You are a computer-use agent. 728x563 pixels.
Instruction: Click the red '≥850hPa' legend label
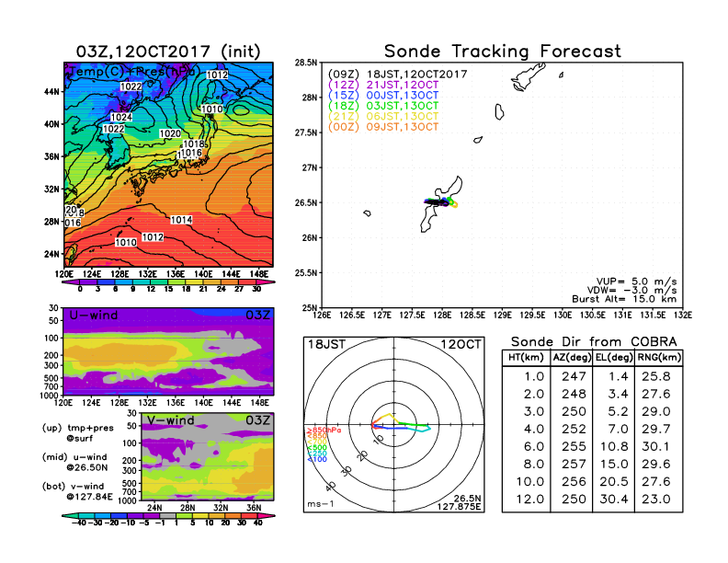point(324,431)
